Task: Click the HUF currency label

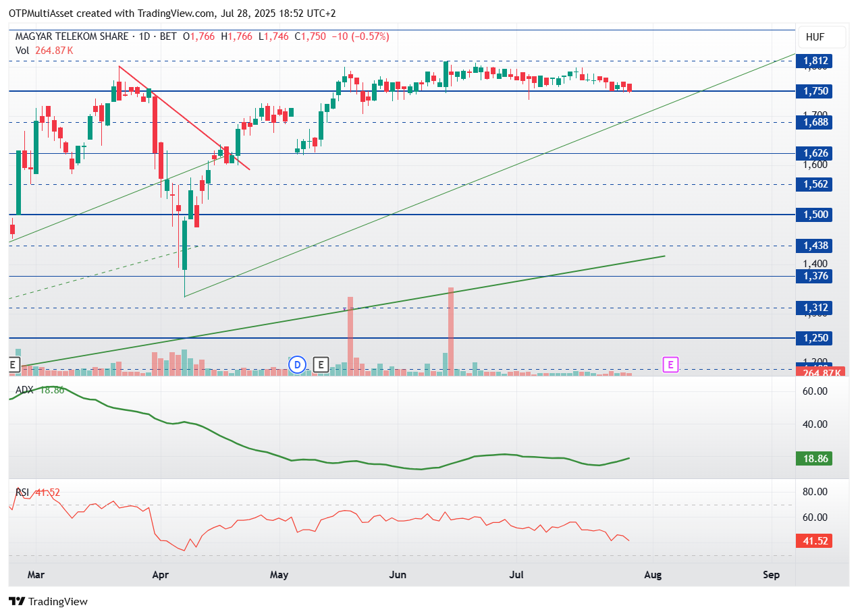Action: (x=820, y=37)
